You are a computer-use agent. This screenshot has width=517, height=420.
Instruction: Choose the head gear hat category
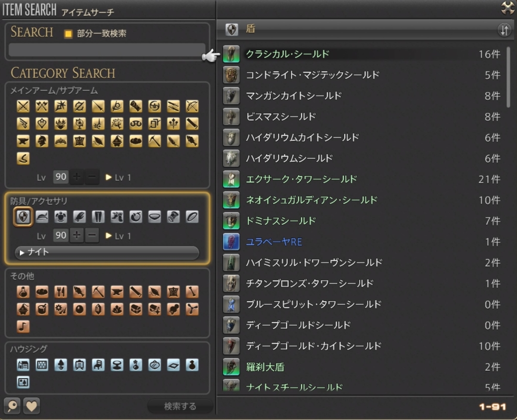(x=42, y=217)
